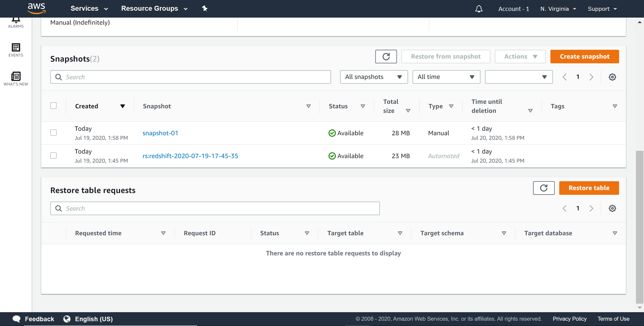
Task: Click the pin icon in the navigation bar
Action: [x=205, y=8]
